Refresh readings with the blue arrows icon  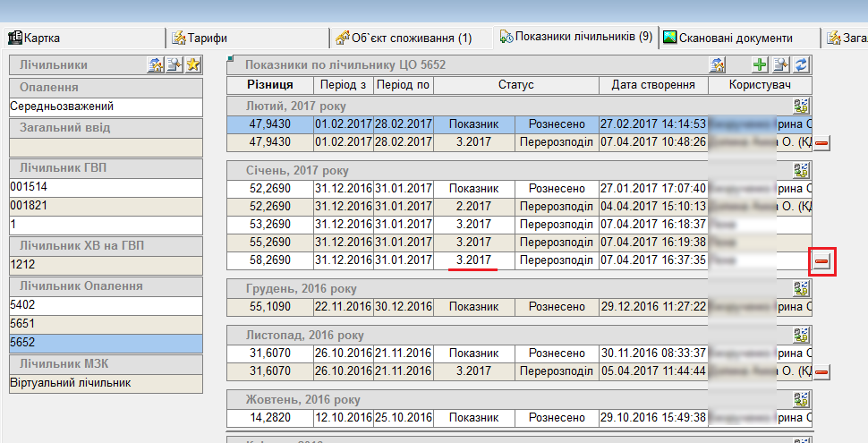click(x=801, y=64)
